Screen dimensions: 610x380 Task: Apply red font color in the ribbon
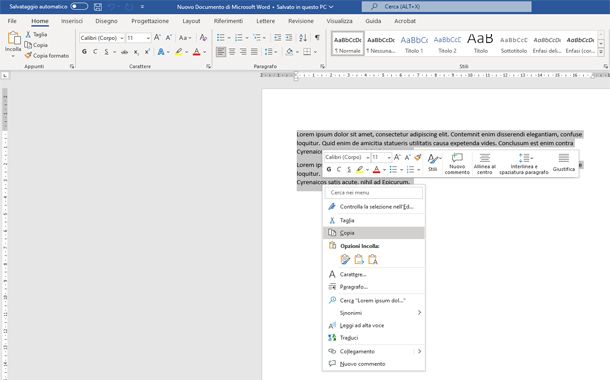pyautogui.click(x=196, y=52)
